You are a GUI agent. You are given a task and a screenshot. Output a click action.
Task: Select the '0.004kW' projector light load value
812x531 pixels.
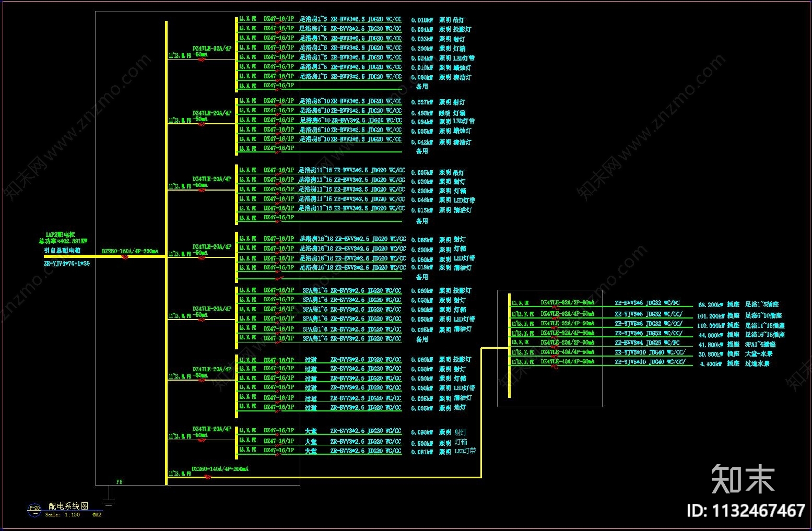(x=422, y=30)
